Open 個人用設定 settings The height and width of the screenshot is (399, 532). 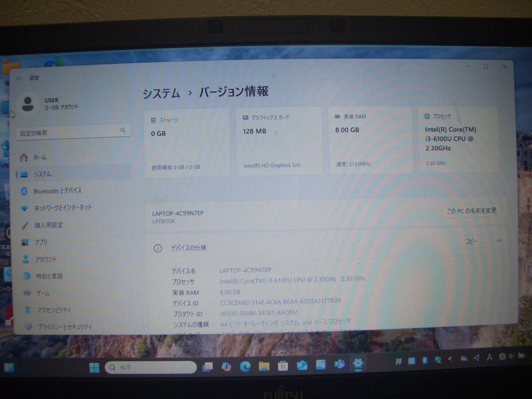[x=73, y=225]
